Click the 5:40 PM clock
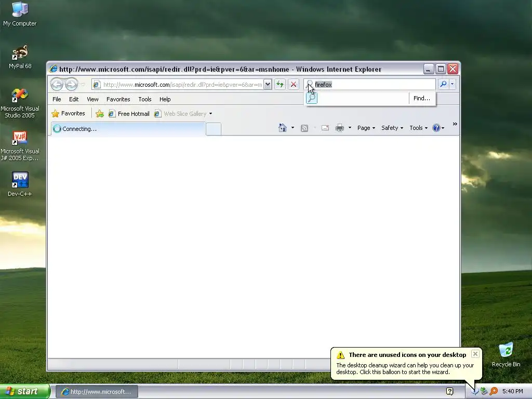The height and width of the screenshot is (399, 532). tap(512, 391)
